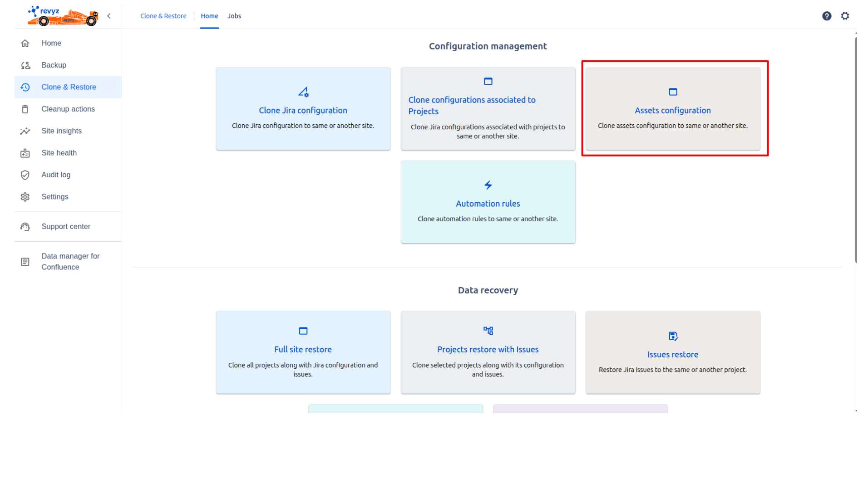The width and height of the screenshot is (868, 478).
Task: Switch to the Jobs tab
Action: [234, 16]
